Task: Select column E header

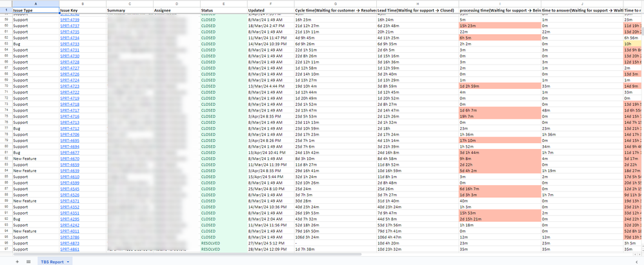Action: (x=223, y=3)
